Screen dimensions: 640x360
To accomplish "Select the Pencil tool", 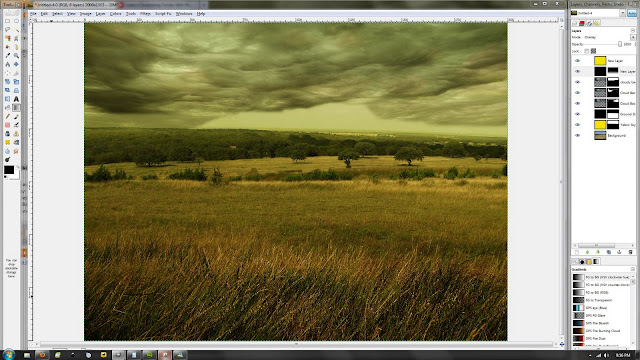I will [7, 116].
